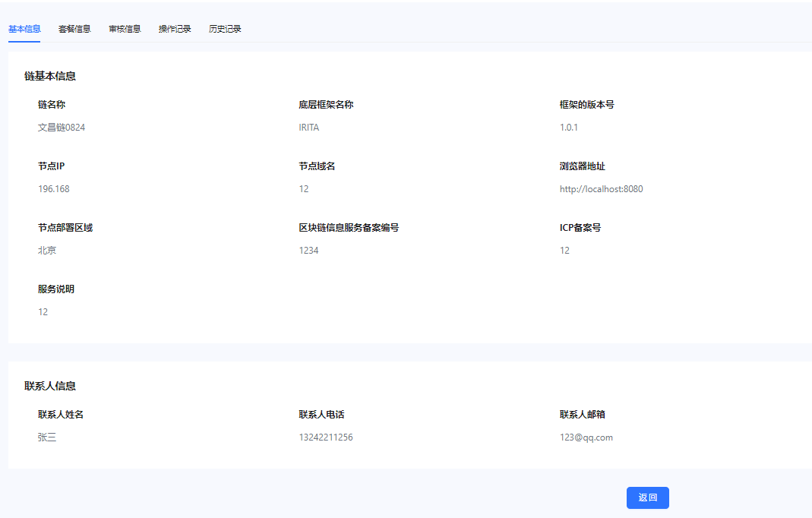This screenshot has height=518, width=812.
Task: Select the contact name 张三
Action: [x=47, y=437]
